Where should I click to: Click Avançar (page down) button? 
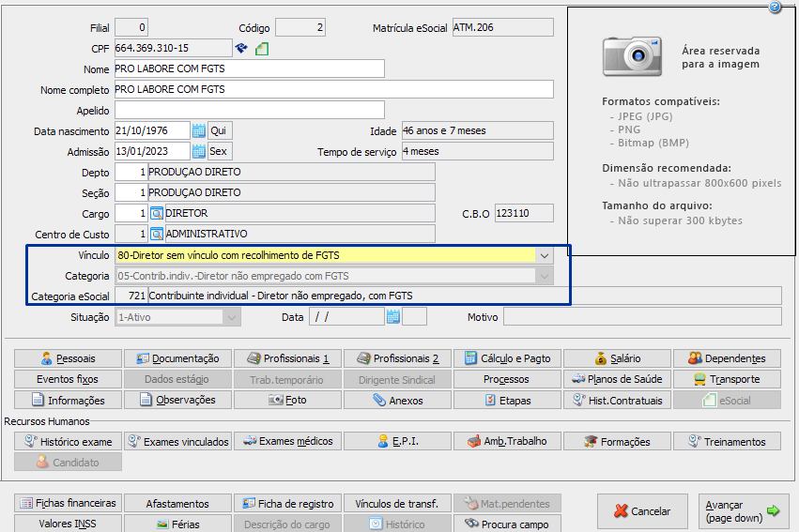pyautogui.click(x=744, y=511)
